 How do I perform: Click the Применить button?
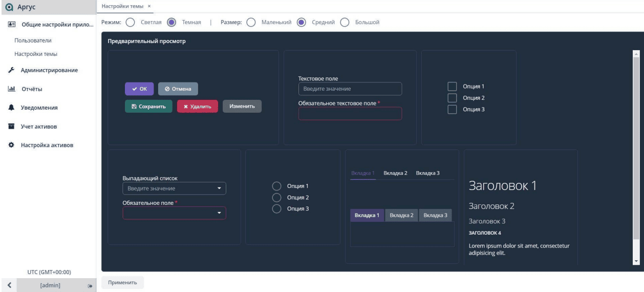123,283
